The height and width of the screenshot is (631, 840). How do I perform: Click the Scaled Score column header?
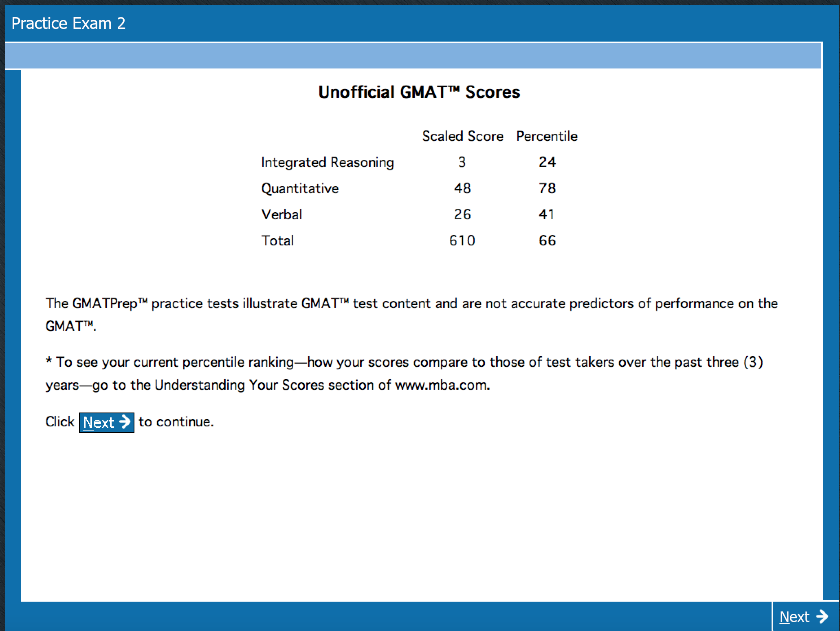pos(462,136)
